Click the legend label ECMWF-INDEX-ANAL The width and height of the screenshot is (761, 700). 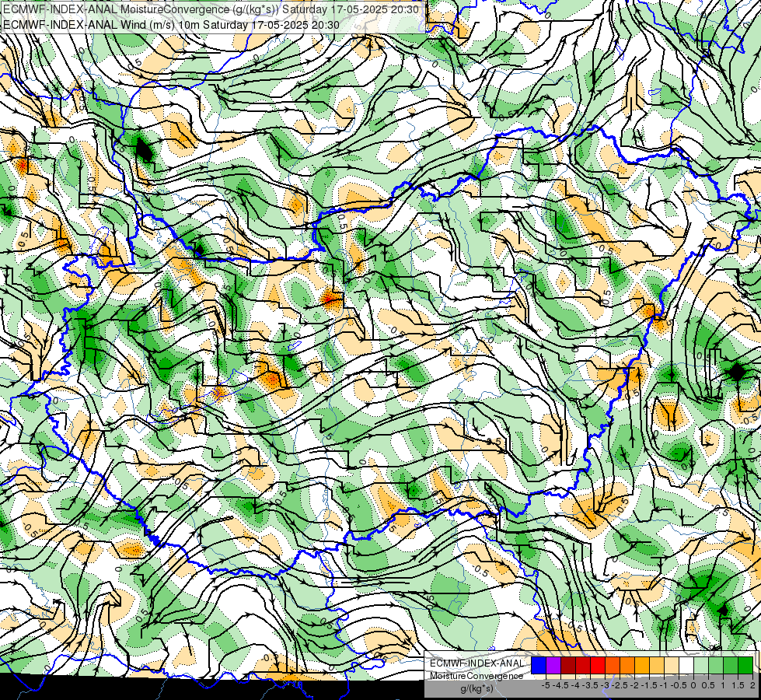pyautogui.click(x=476, y=663)
